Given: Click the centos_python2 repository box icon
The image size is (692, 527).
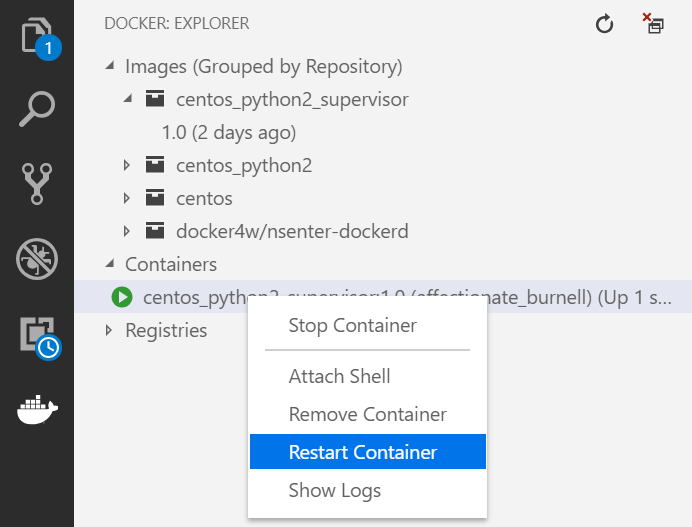Looking at the screenshot, I should 155,165.
